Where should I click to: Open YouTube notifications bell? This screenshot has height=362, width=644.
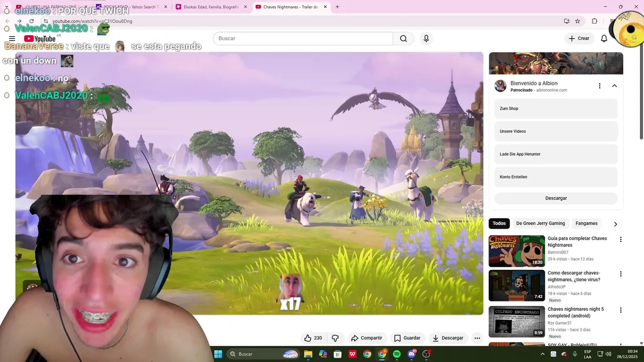(604, 39)
